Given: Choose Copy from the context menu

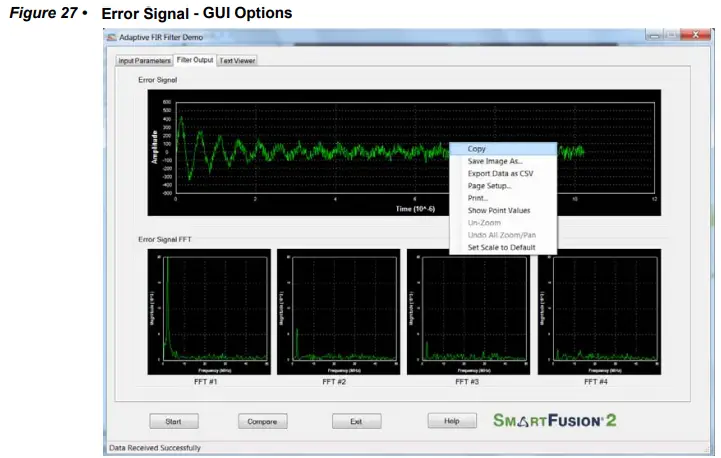Looking at the screenshot, I should coord(503,149).
